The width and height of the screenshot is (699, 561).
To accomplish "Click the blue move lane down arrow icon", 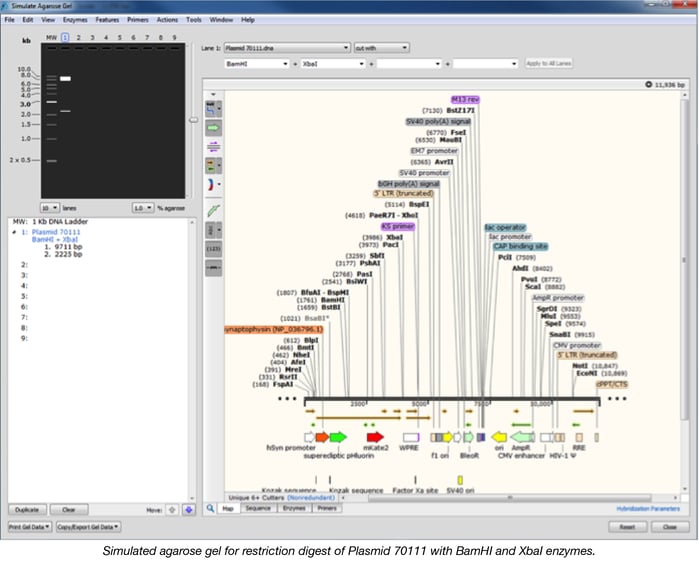I will (x=189, y=510).
